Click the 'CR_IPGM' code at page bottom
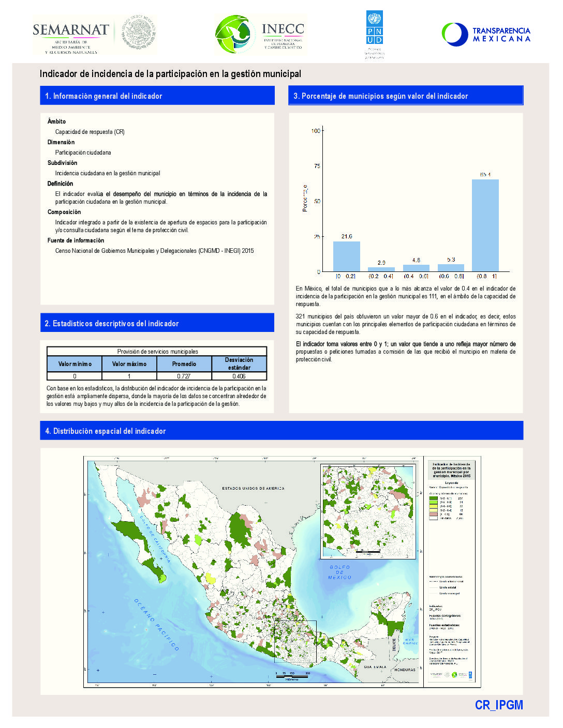 [499, 705]
